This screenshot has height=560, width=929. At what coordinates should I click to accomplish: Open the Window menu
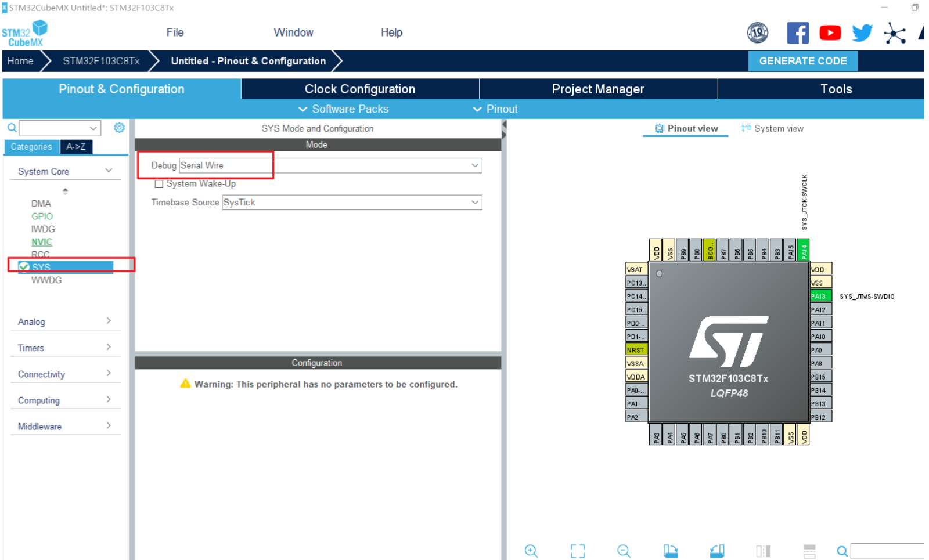pos(293,32)
